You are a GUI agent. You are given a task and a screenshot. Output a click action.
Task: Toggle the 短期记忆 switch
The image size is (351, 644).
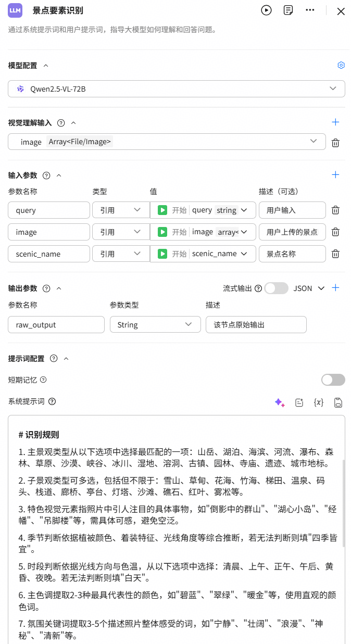333,380
